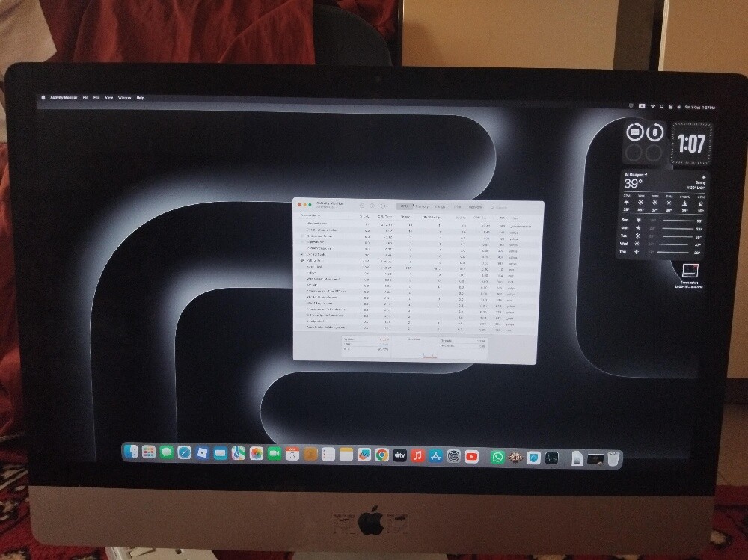The height and width of the screenshot is (560, 748).
Task: Open Roblox app in the Dock
Action: 202,452
